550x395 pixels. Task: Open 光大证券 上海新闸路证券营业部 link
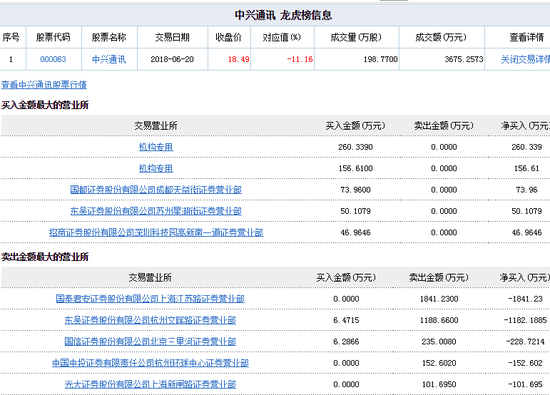click(x=150, y=384)
